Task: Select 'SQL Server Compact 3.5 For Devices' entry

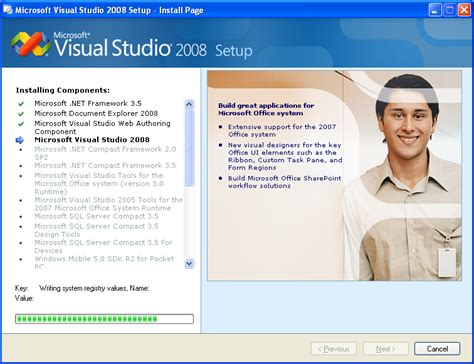Action: [x=103, y=246]
